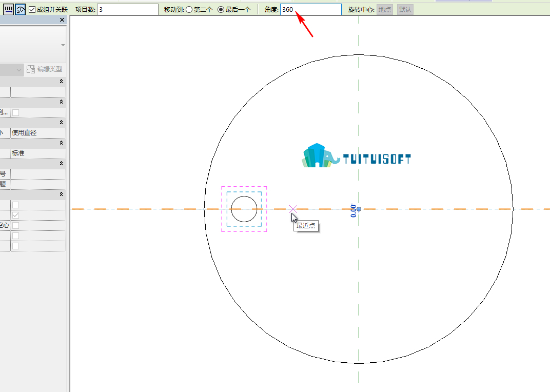Screen dimensions: 550x392
Task: Click the 使用直径 value cell
Action: pos(38,133)
